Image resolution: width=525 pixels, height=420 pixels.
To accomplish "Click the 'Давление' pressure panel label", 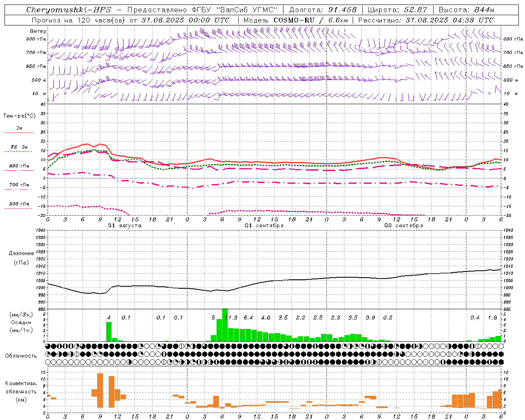I will (21, 253).
